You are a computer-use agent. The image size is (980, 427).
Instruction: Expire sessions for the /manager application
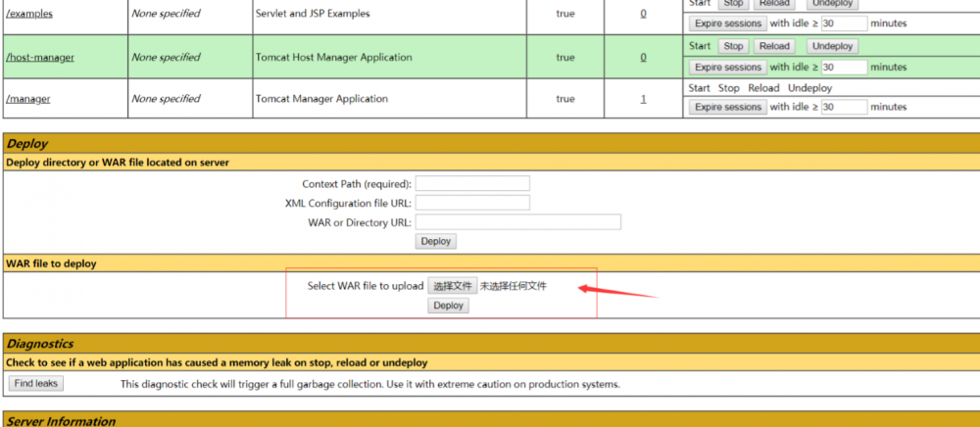(727, 108)
